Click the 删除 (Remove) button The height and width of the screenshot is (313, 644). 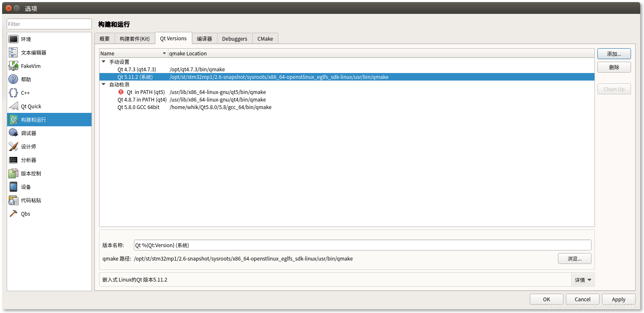pos(614,67)
